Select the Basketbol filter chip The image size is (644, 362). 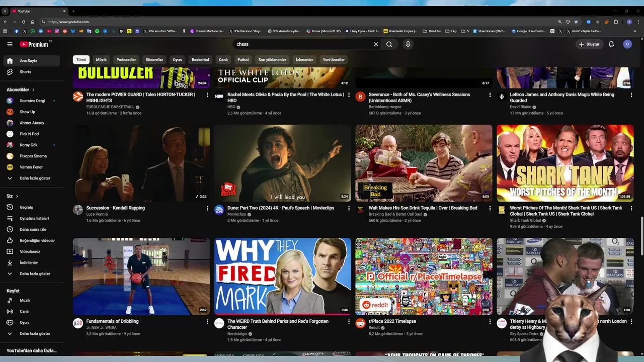(200, 60)
